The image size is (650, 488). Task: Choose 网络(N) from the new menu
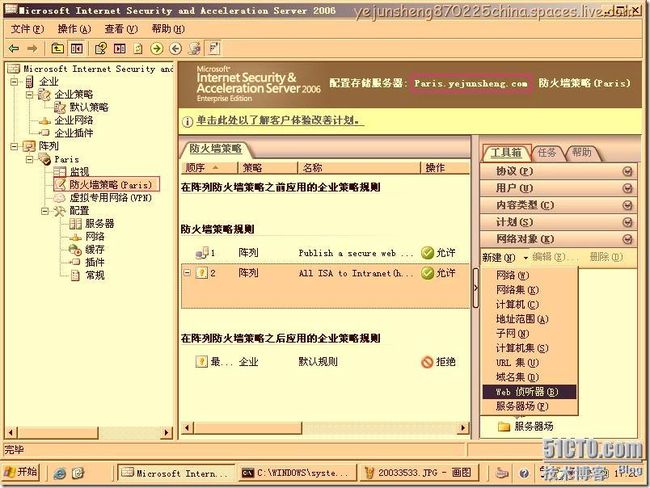pyautogui.click(x=529, y=275)
